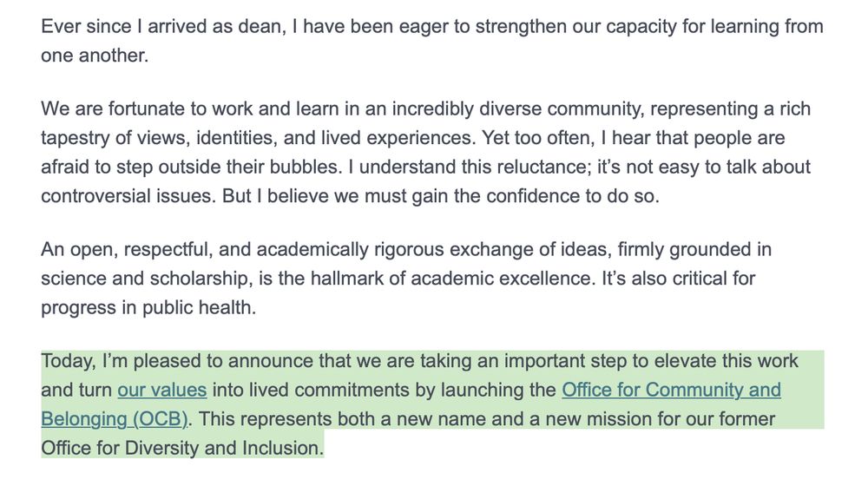Click the phrase "incredibly diverse community"
Image resolution: width=868 pixels, height=486 pixels.
(517, 108)
